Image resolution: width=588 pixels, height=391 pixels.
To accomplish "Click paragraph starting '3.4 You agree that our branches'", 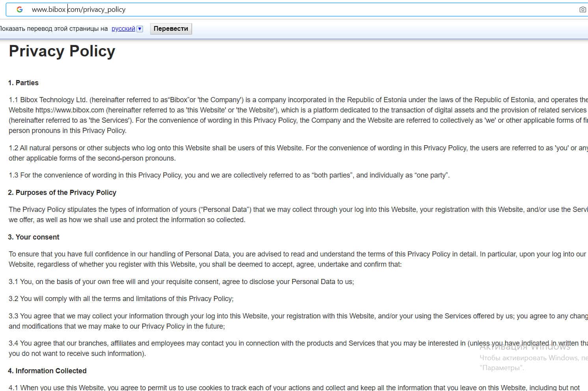I will coord(298,348).
